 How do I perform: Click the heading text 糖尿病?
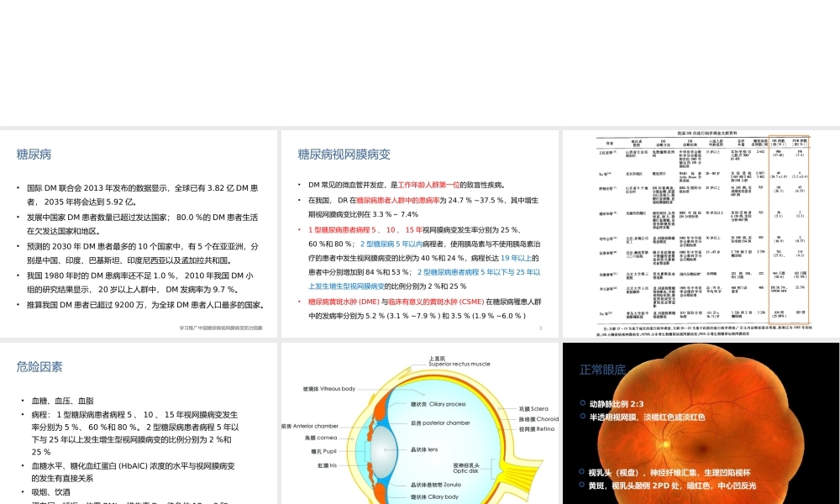pos(34,154)
